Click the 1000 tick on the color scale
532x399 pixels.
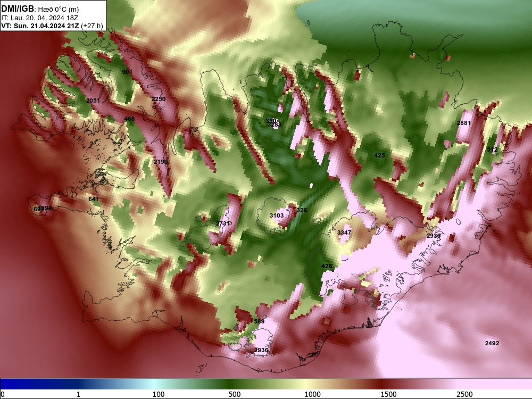click(312, 394)
